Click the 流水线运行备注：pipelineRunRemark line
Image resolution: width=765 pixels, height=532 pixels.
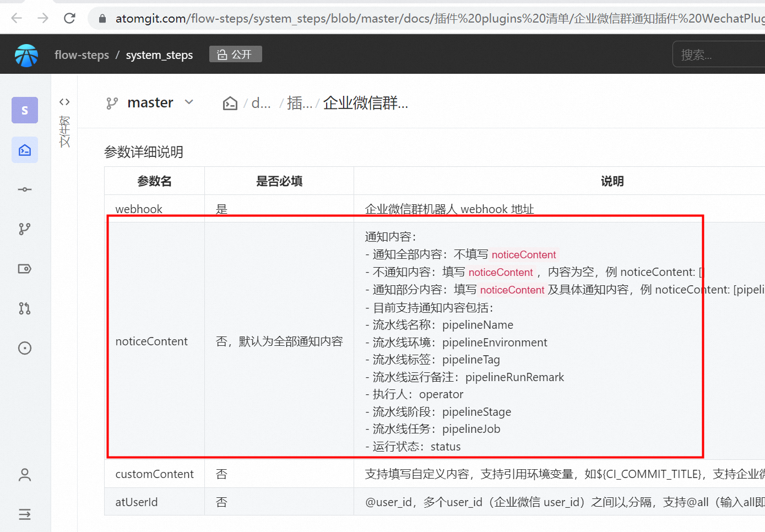[464, 377]
